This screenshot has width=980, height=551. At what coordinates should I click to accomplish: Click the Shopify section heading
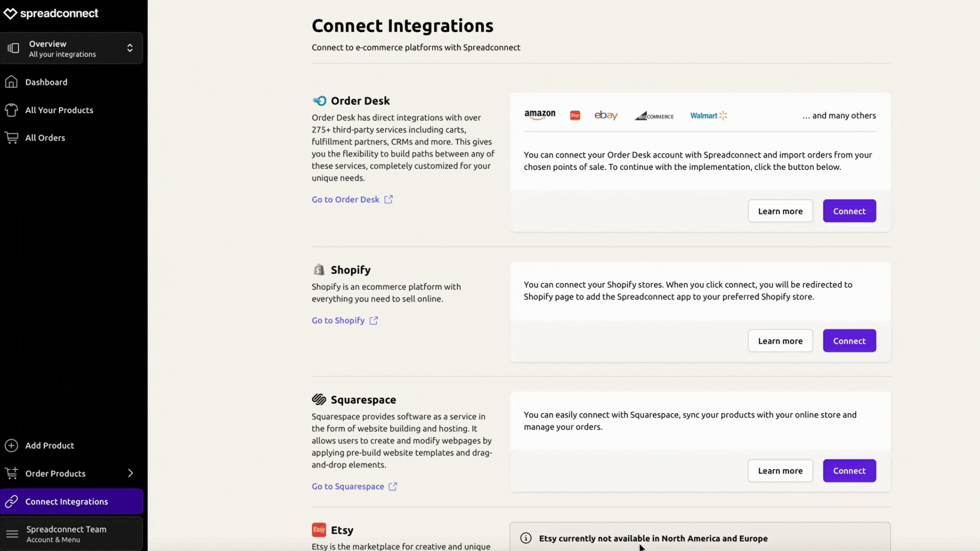coord(351,270)
